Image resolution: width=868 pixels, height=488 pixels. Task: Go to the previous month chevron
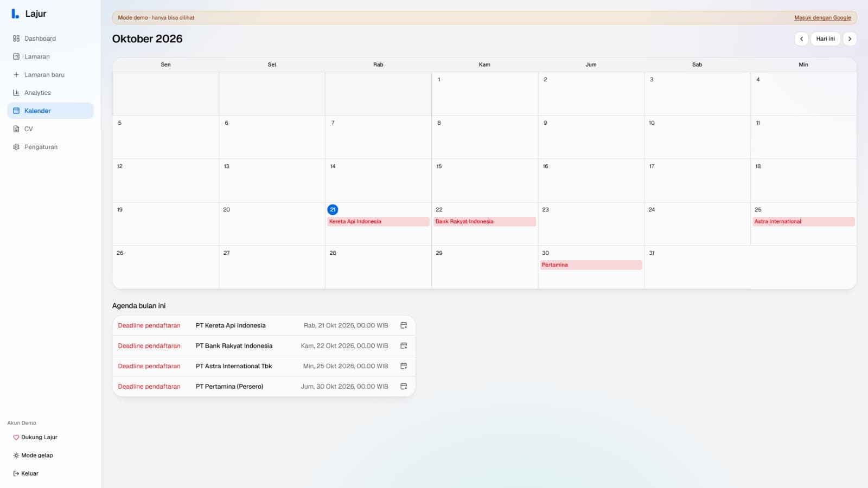[x=801, y=38]
